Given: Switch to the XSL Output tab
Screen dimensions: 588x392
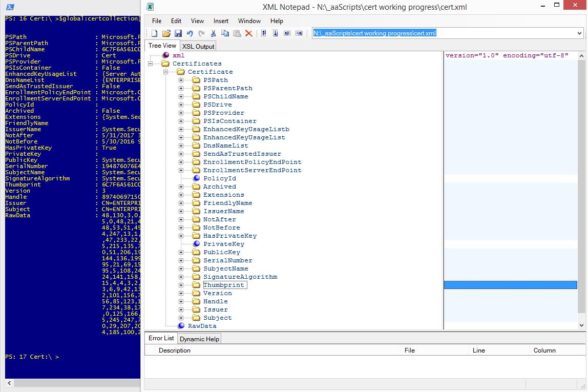Looking at the screenshot, I should (x=198, y=46).
